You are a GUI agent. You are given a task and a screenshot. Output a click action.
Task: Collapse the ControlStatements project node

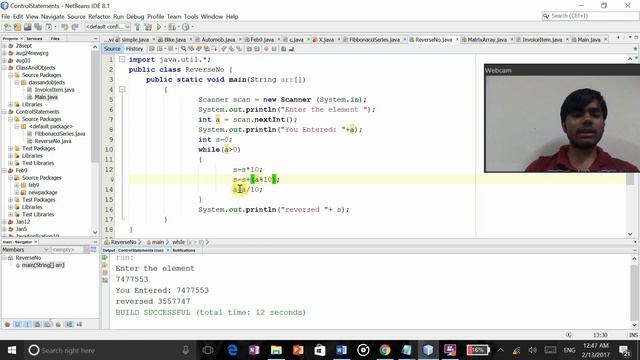click(x=4, y=112)
